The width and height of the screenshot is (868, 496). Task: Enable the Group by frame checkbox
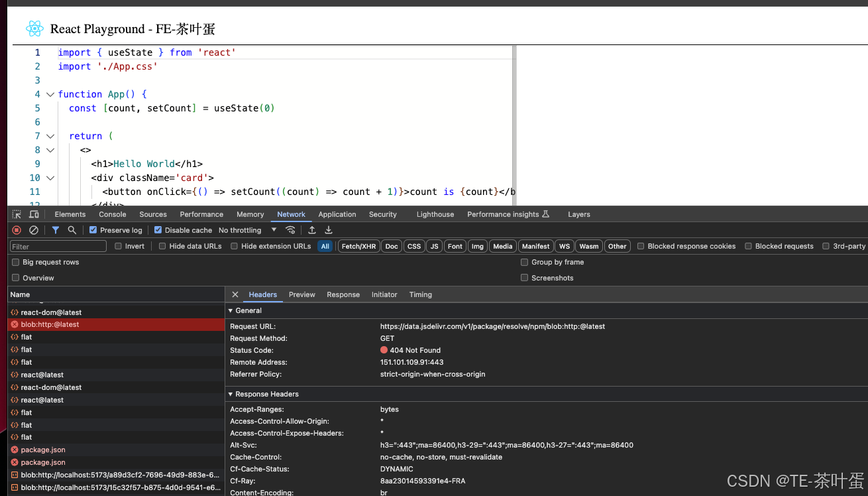[525, 262]
